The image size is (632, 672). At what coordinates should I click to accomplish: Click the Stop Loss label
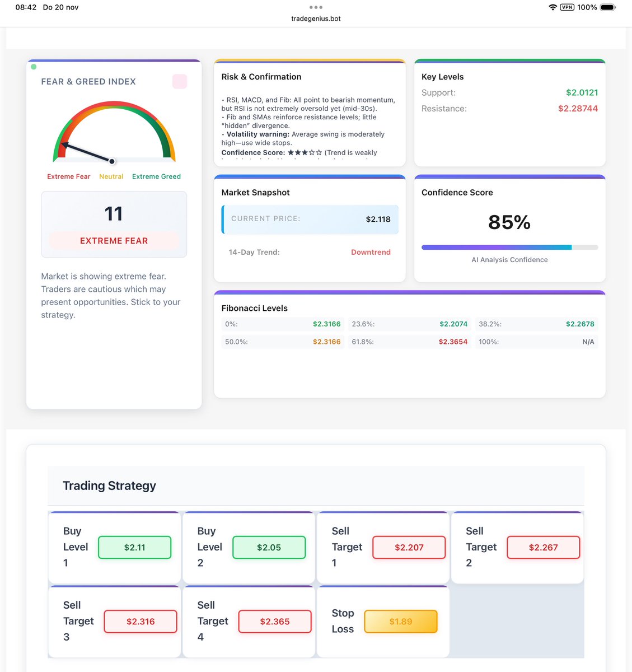[x=343, y=621]
